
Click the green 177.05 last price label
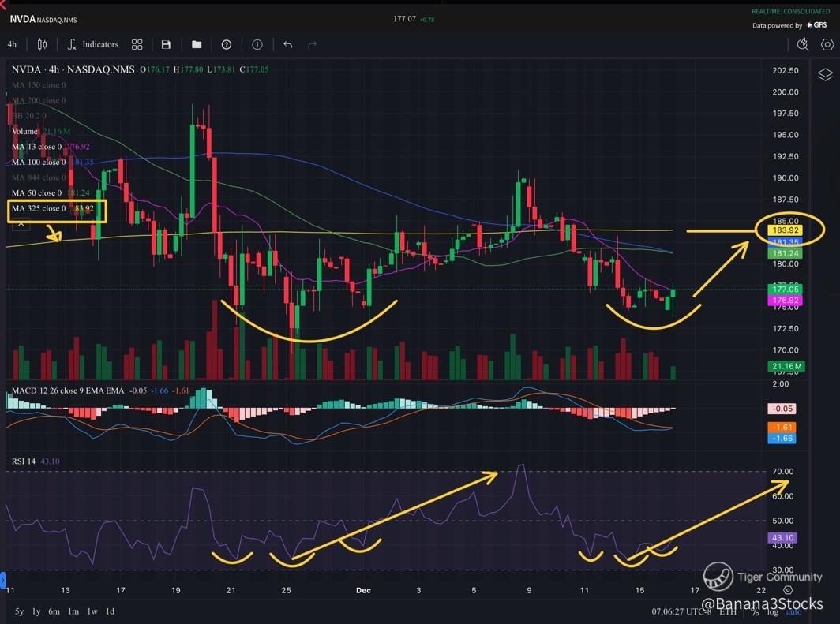[785, 289]
